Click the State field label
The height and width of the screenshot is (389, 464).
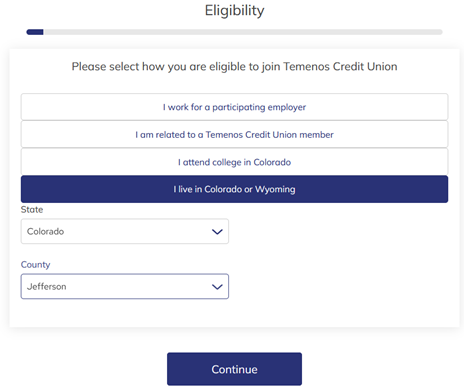point(32,210)
